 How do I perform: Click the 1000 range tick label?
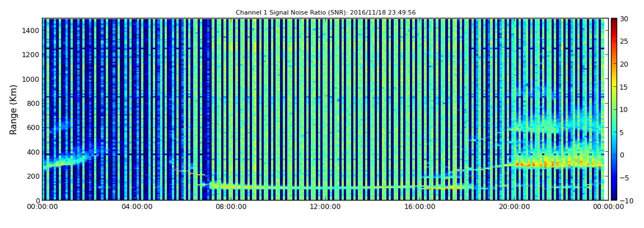pyautogui.click(x=31, y=79)
